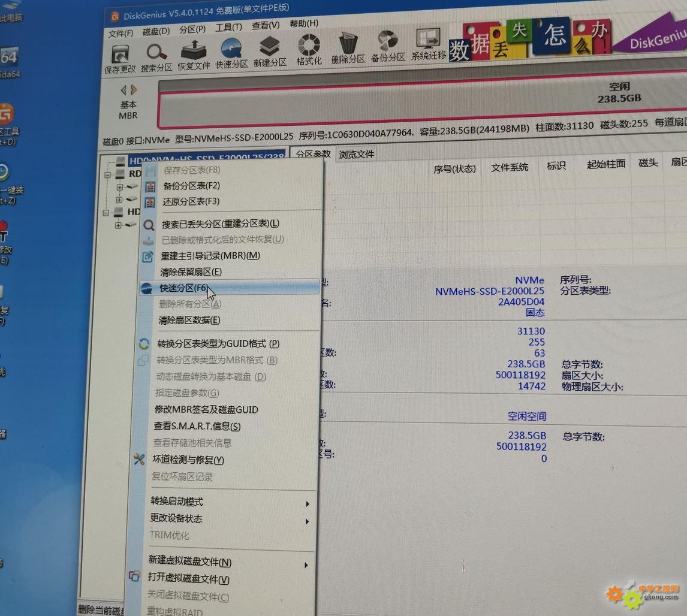
Task: Open the 分区(P) menu
Action: (192, 29)
